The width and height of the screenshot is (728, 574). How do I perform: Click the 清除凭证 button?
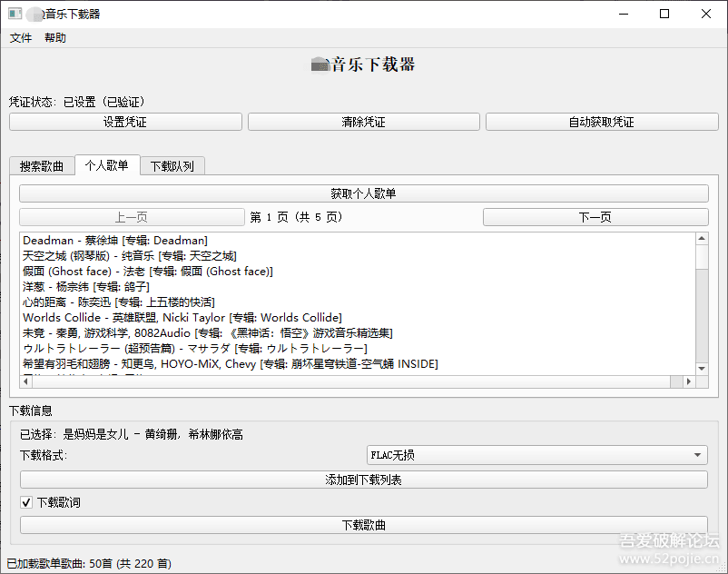(364, 121)
